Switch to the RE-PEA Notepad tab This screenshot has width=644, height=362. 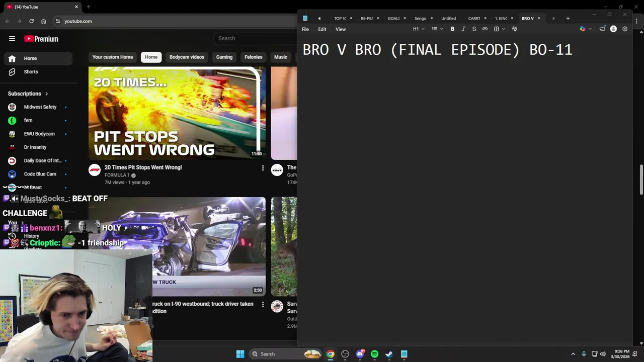pos(367,19)
